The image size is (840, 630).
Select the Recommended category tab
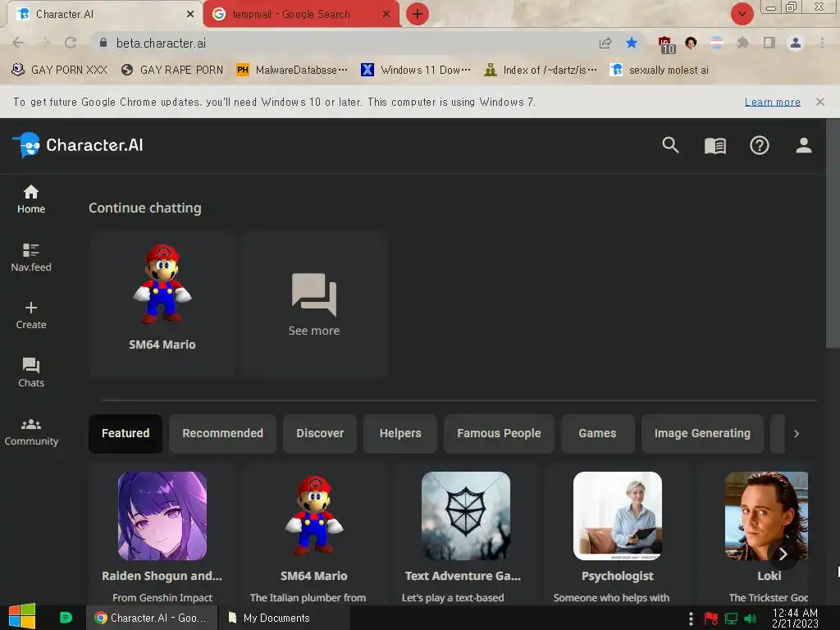(222, 433)
